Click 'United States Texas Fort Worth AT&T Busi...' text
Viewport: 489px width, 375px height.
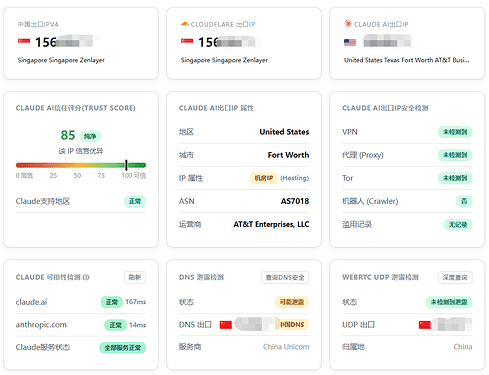pos(407,60)
